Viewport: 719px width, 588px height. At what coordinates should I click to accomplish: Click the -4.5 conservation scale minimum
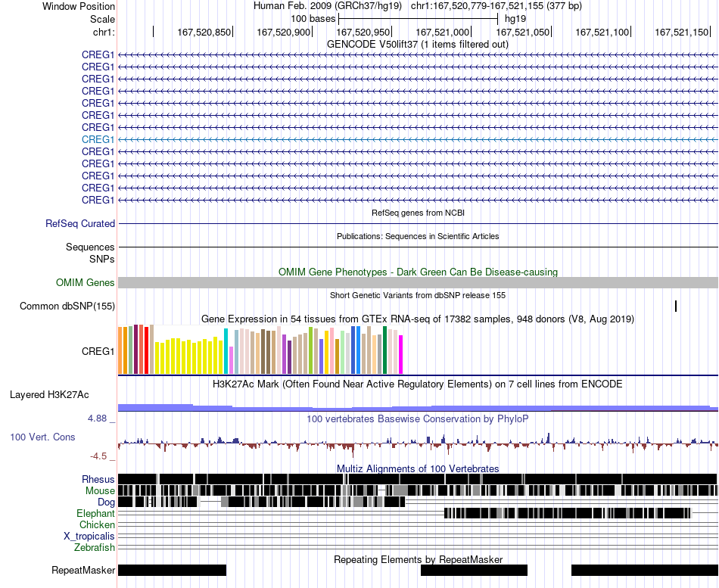(x=98, y=456)
